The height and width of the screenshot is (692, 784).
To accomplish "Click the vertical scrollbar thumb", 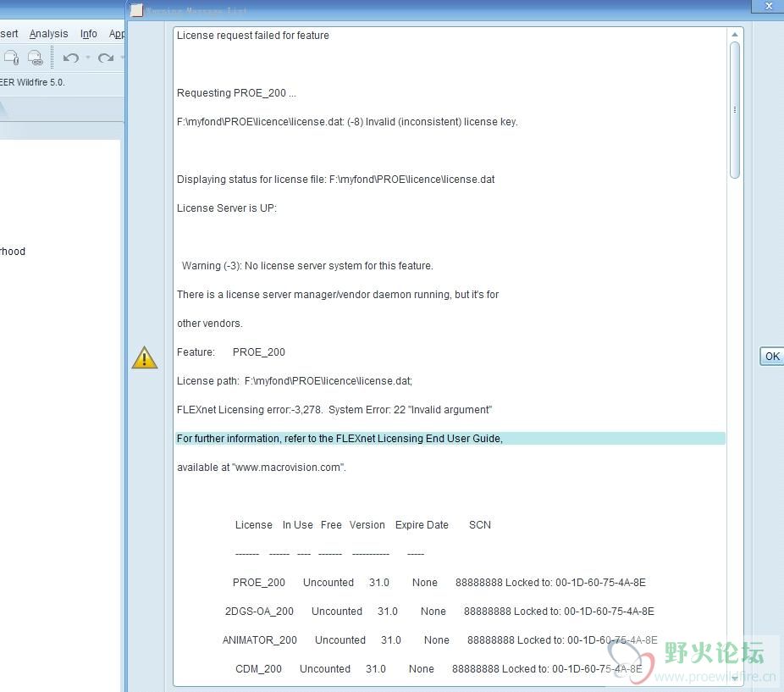I will pyautogui.click(x=735, y=110).
